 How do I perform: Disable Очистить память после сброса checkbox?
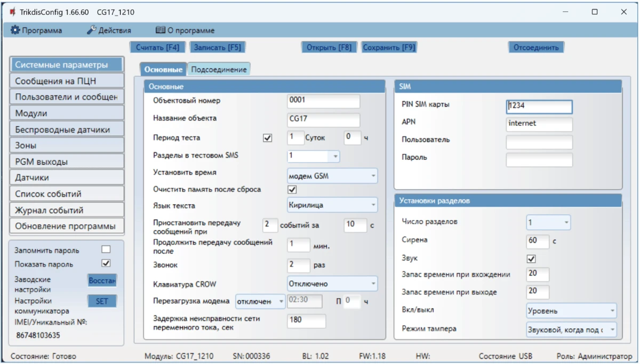(x=292, y=189)
